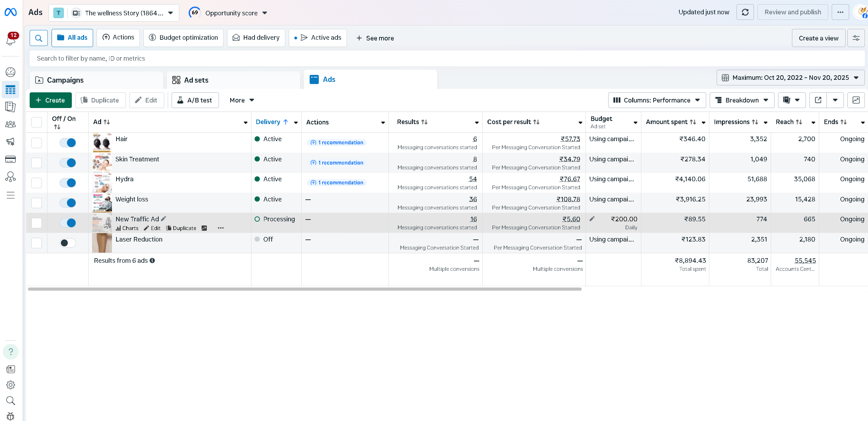Open the date range selector dropdown
The height and width of the screenshot is (421, 868).
(x=790, y=78)
